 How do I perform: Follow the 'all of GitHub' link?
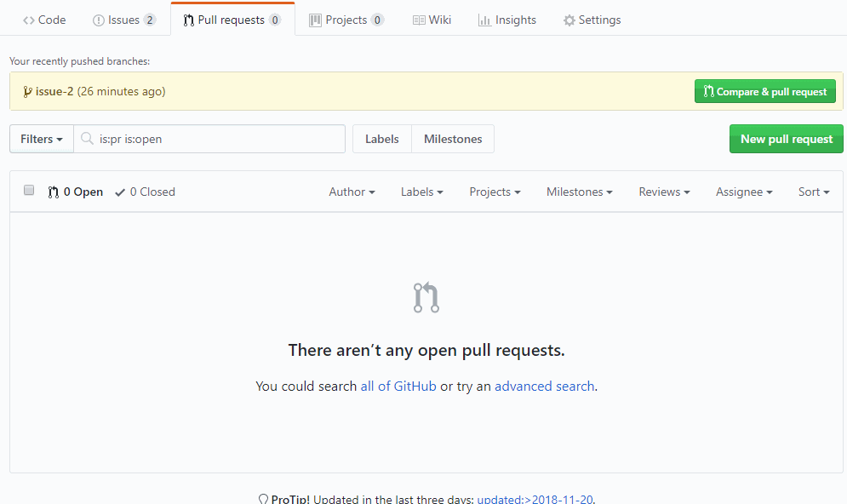pyautogui.click(x=398, y=387)
